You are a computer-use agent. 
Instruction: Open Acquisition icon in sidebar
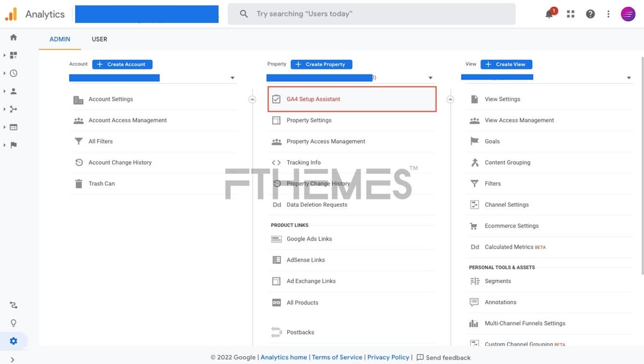pyautogui.click(x=13, y=109)
